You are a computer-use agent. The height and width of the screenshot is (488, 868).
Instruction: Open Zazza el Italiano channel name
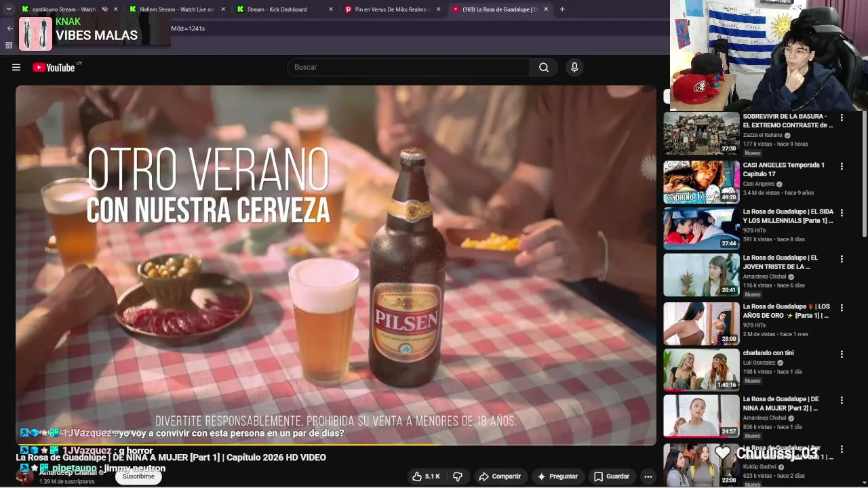pos(763,135)
